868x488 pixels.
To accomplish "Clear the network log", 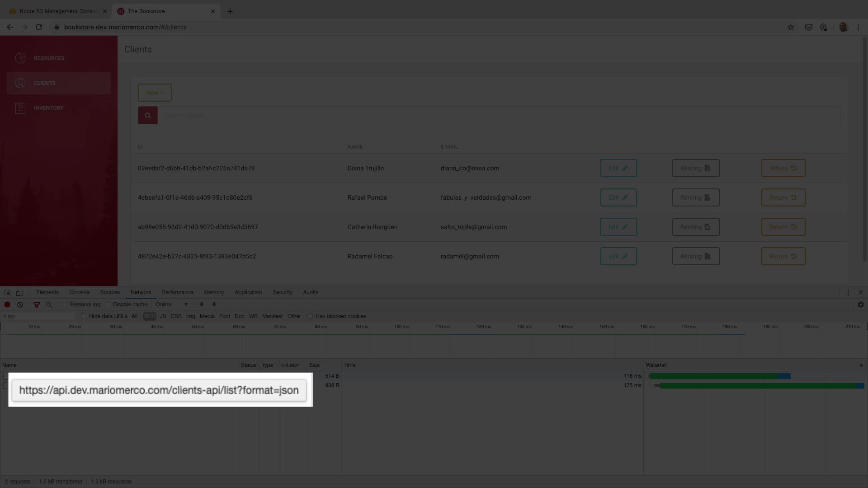I will point(20,305).
